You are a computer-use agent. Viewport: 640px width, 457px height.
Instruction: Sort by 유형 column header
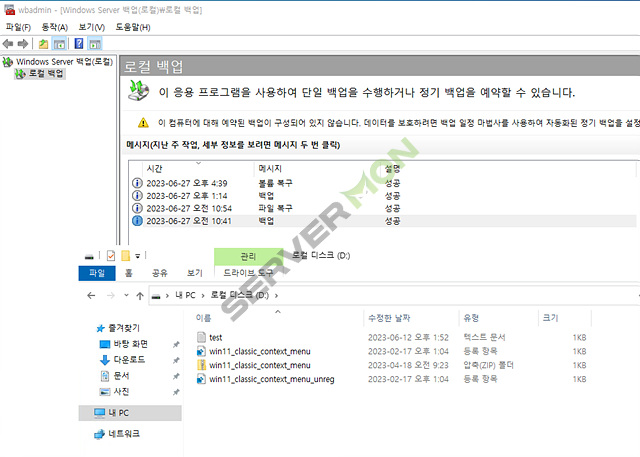[x=471, y=318]
